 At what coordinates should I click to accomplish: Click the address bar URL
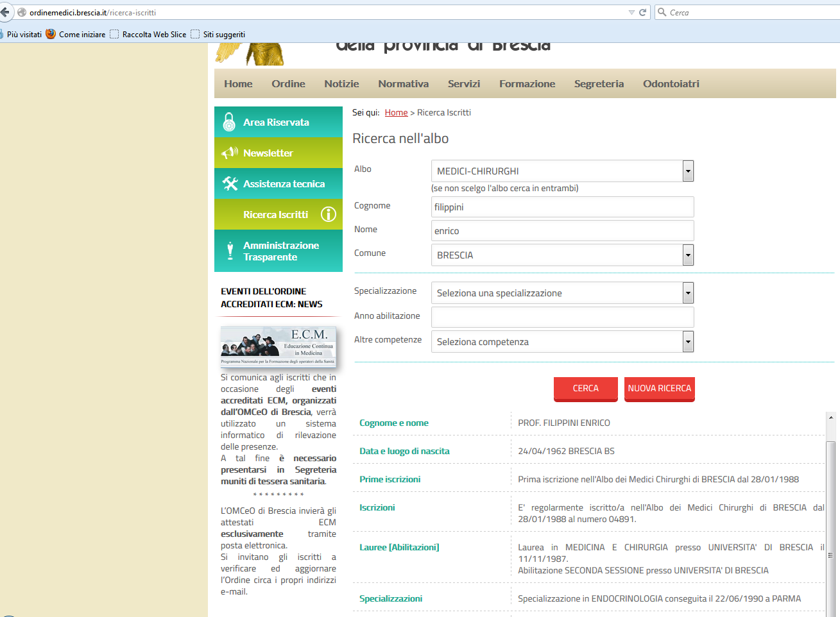click(x=92, y=12)
